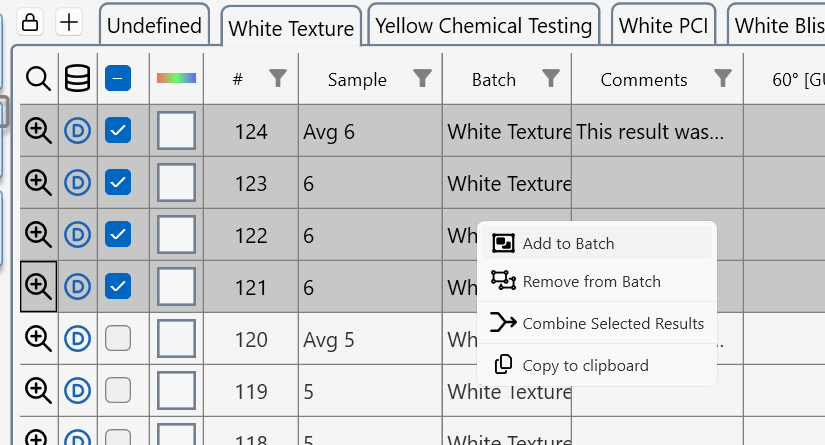
Task: Click the D icon for row 119
Action: coord(77,390)
